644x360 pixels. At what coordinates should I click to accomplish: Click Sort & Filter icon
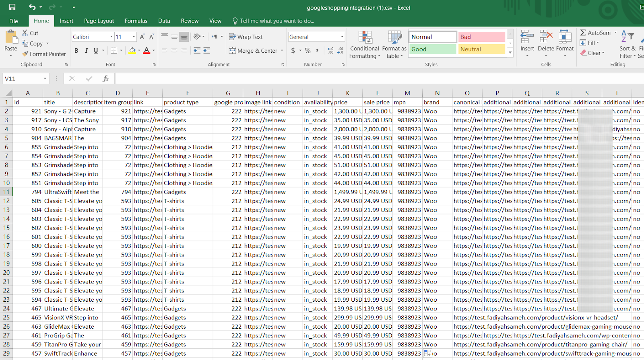627,37
